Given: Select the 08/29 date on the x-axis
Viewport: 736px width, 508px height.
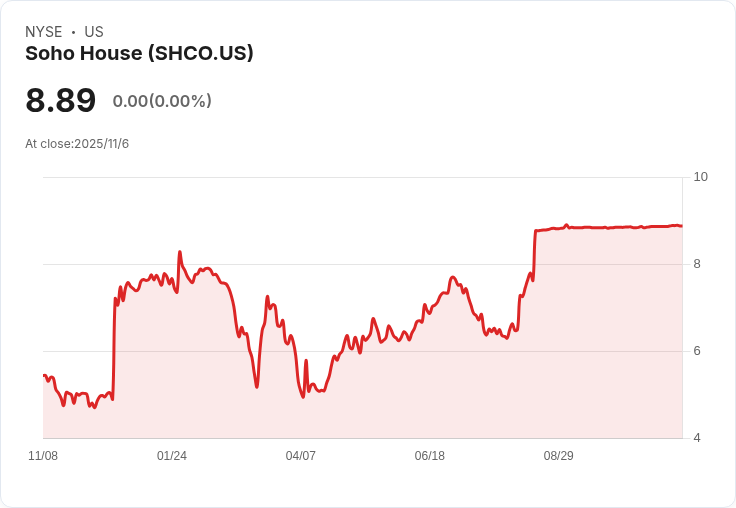Looking at the screenshot, I should click(x=559, y=456).
